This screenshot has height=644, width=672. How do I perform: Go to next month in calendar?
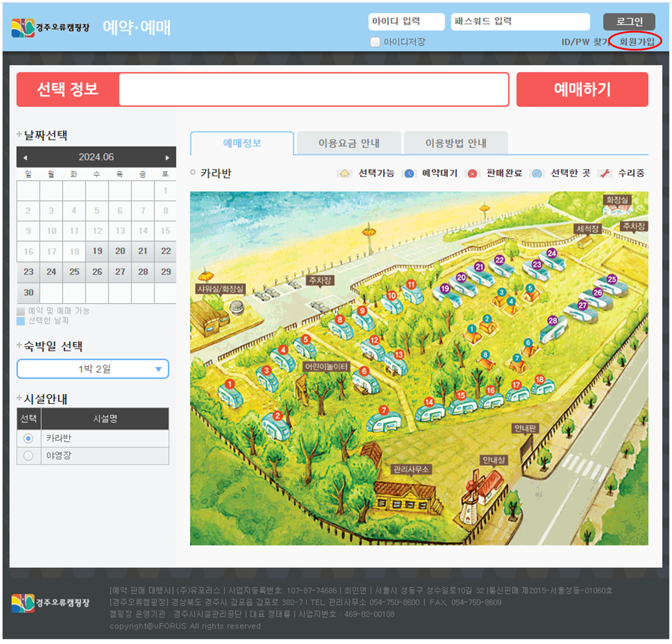pyautogui.click(x=167, y=158)
